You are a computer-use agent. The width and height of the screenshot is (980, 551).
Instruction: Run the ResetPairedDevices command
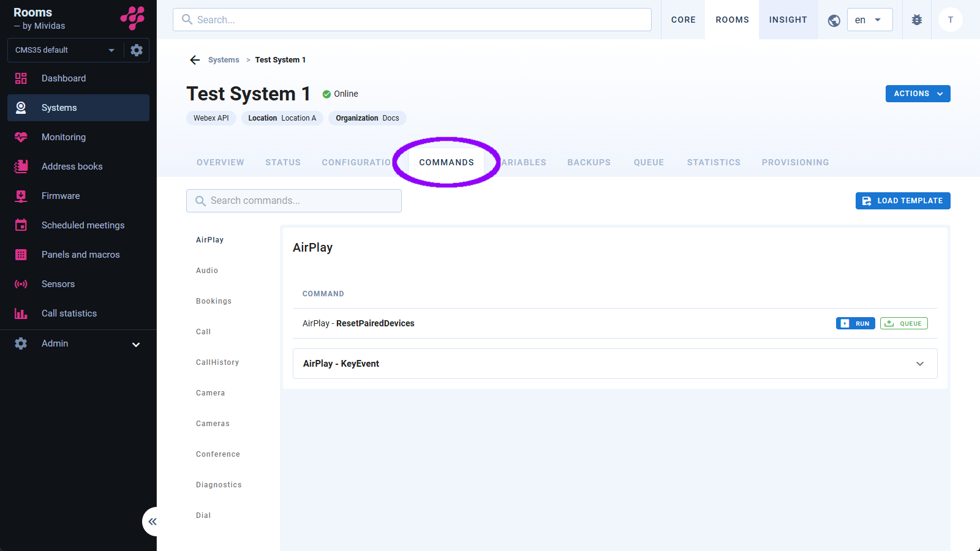855,323
